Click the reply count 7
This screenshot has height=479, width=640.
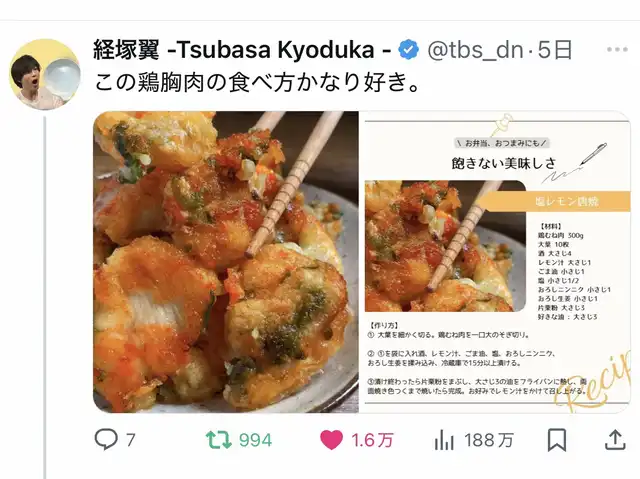[131, 440]
